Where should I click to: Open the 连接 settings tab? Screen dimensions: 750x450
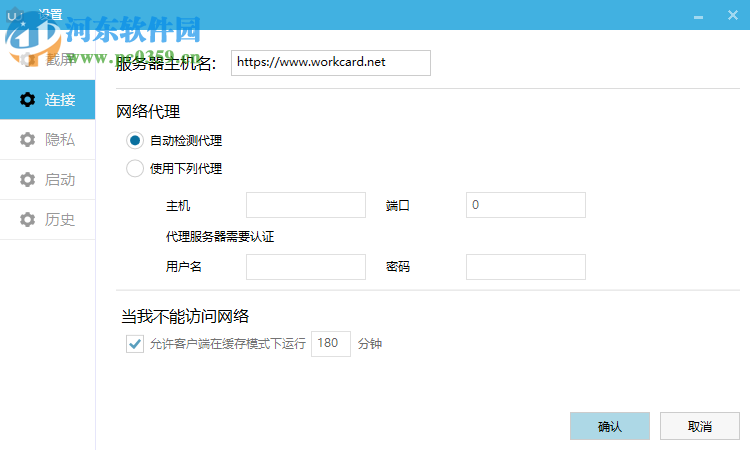point(47,99)
